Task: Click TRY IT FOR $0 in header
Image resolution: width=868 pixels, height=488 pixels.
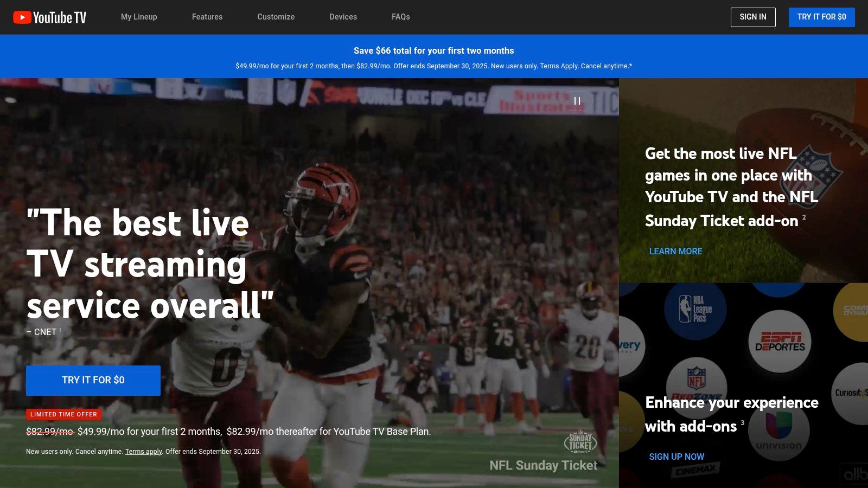Action: tap(822, 17)
